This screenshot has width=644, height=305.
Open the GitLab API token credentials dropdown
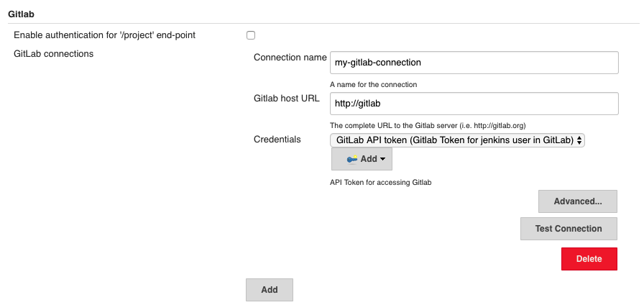coord(457,140)
